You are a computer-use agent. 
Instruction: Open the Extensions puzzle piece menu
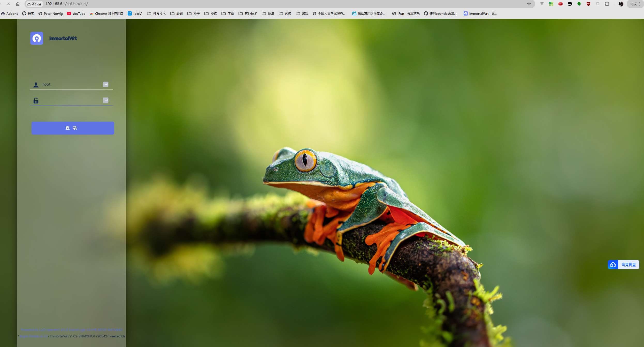(607, 4)
